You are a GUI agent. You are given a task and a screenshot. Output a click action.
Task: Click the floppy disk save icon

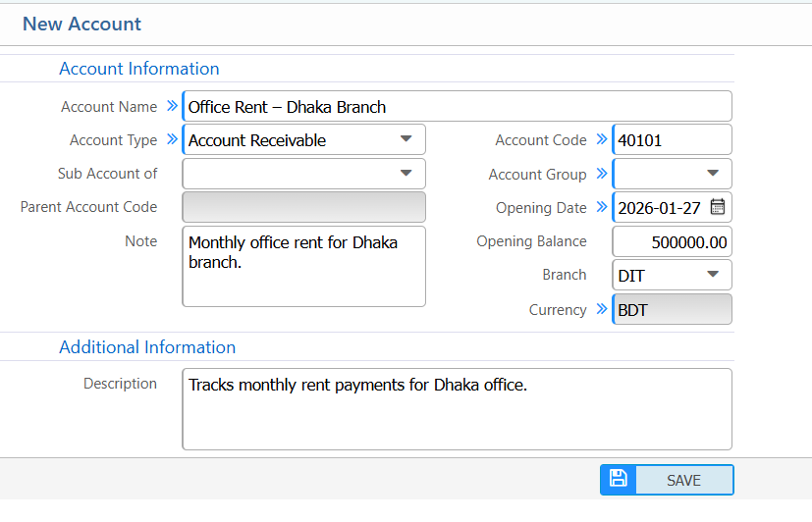[x=618, y=479]
